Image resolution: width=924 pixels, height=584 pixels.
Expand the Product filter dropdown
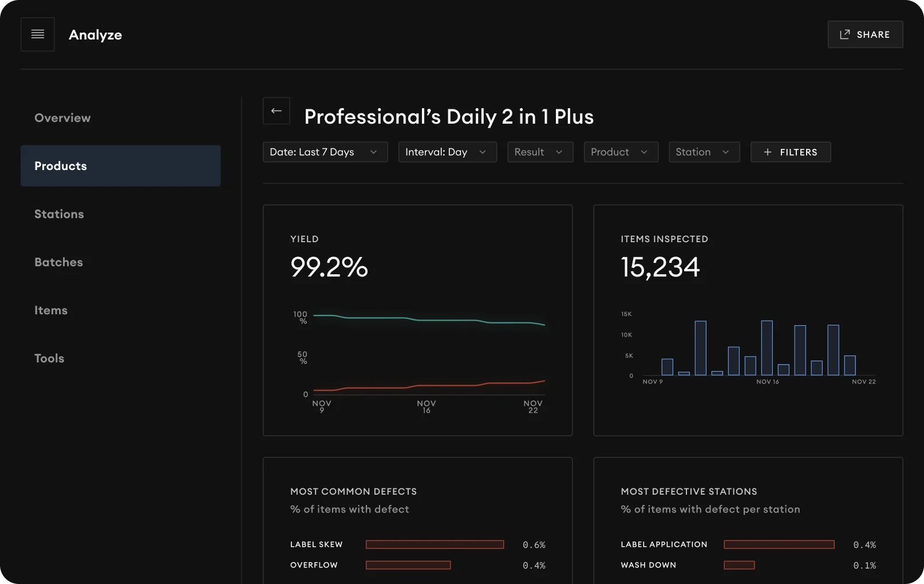click(621, 152)
